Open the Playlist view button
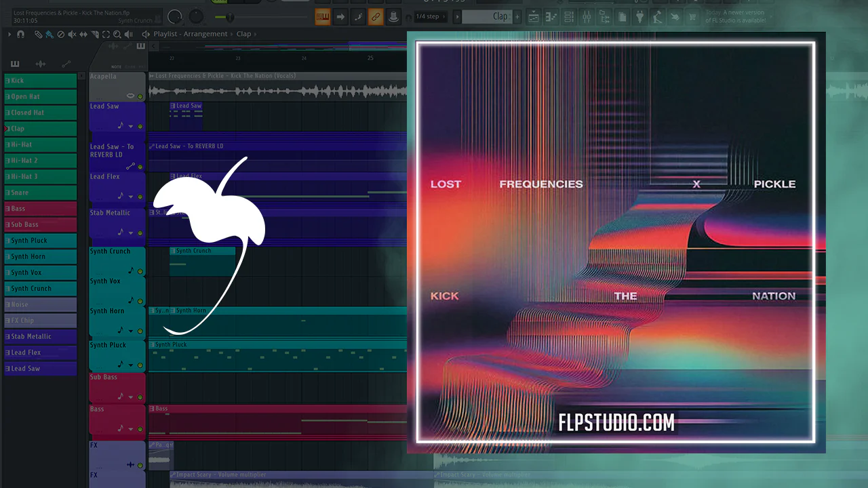 coord(534,16)
